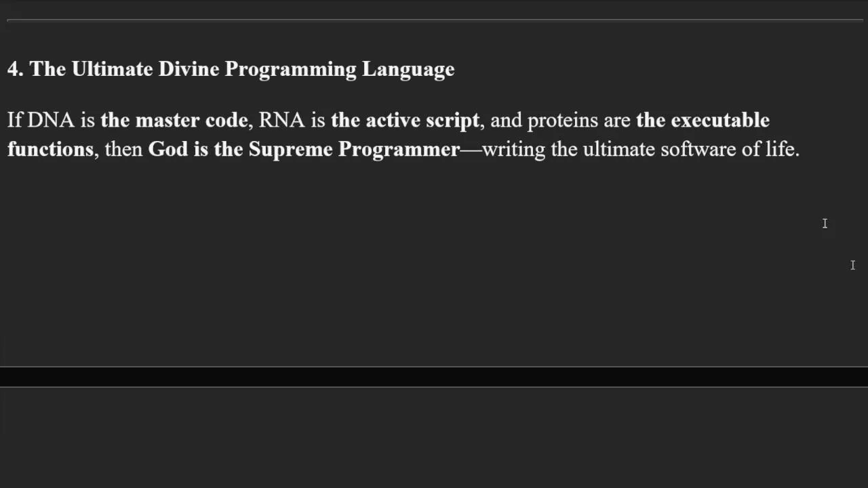Click the word 'RNA' in the paragraph
Image resolution: width=868 pixels, height=488 pixels.
coord(281,120)
